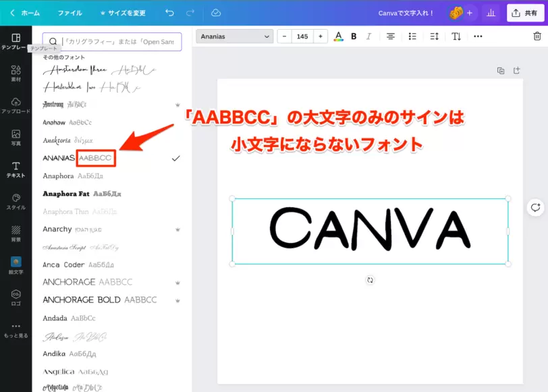
Task: Click the rotate handle below the text box
Action: [x=370, y=280]
